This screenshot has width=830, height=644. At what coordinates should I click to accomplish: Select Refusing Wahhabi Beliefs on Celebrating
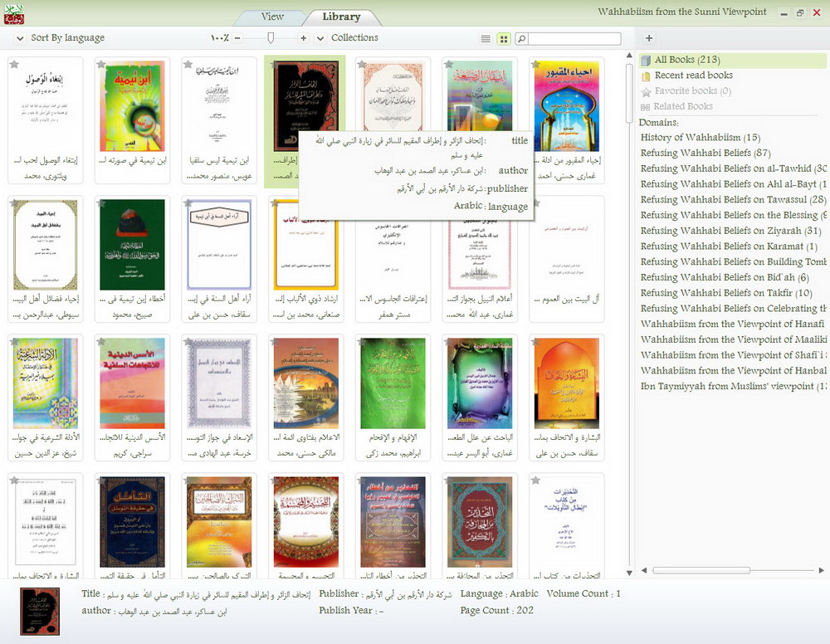[733, 309]
